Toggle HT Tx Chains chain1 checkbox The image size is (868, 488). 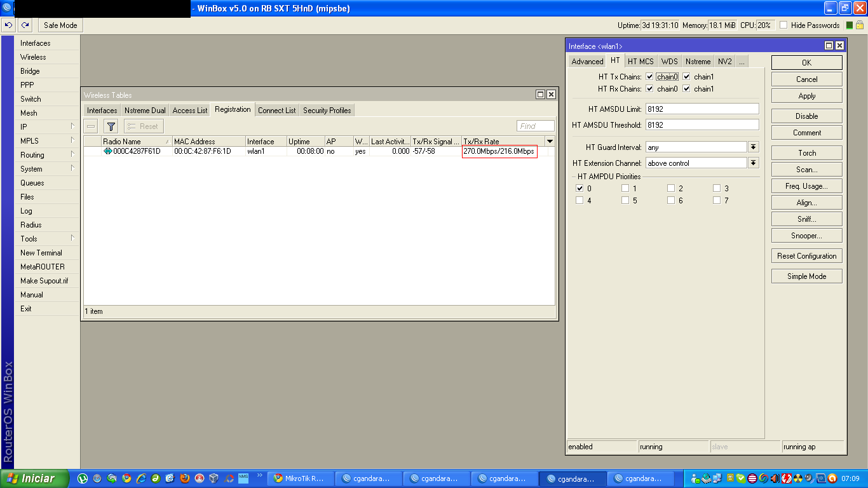(x=687, y=77)
